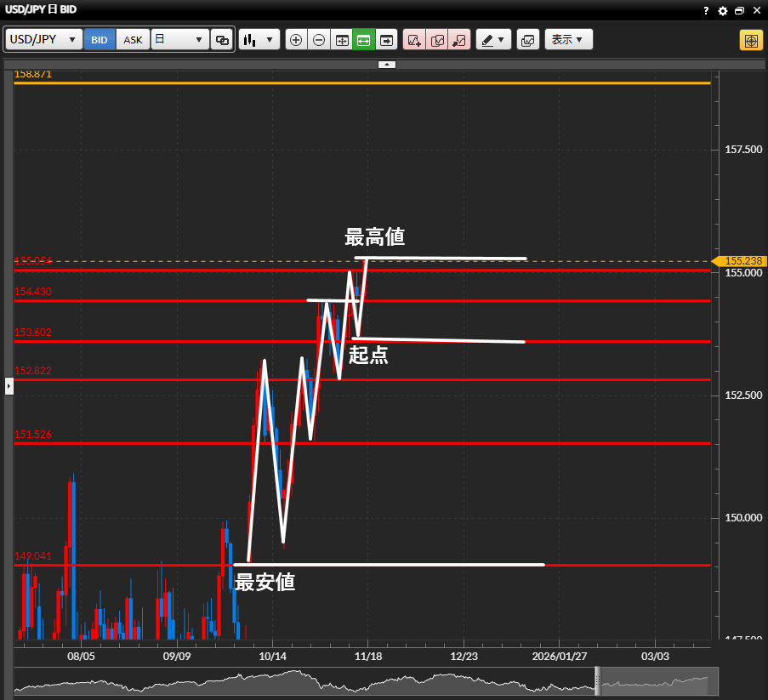Toggle the yellow crosshair cursor button

point(751,40)
